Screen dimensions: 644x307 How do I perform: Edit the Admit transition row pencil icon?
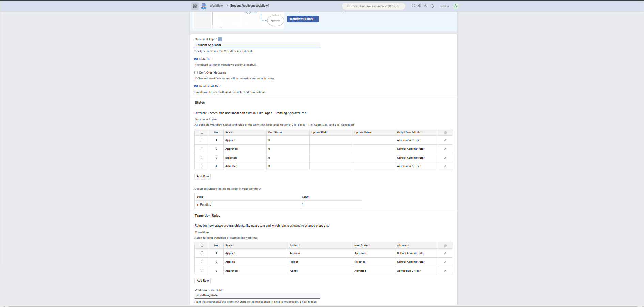pyautogui.click(x=445, y=271)
